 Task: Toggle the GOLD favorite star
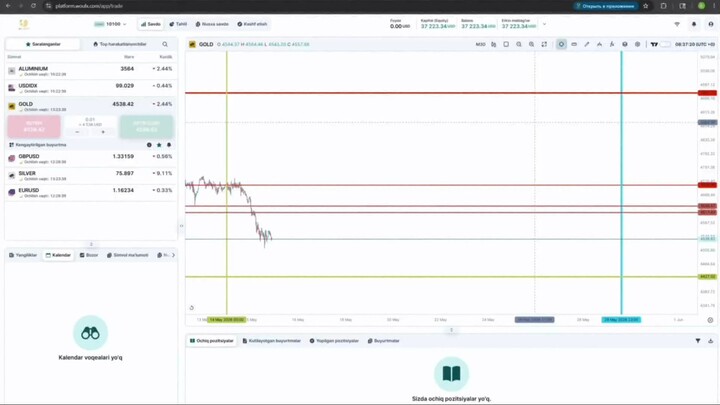pyautogui.click(x=159, y=145)
